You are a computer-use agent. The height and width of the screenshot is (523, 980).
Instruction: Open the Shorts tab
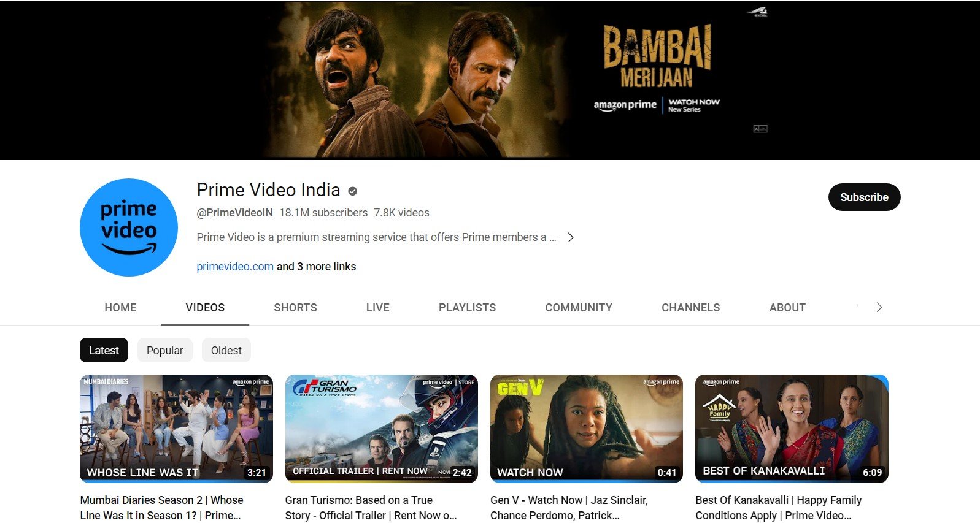click(295, 308)
